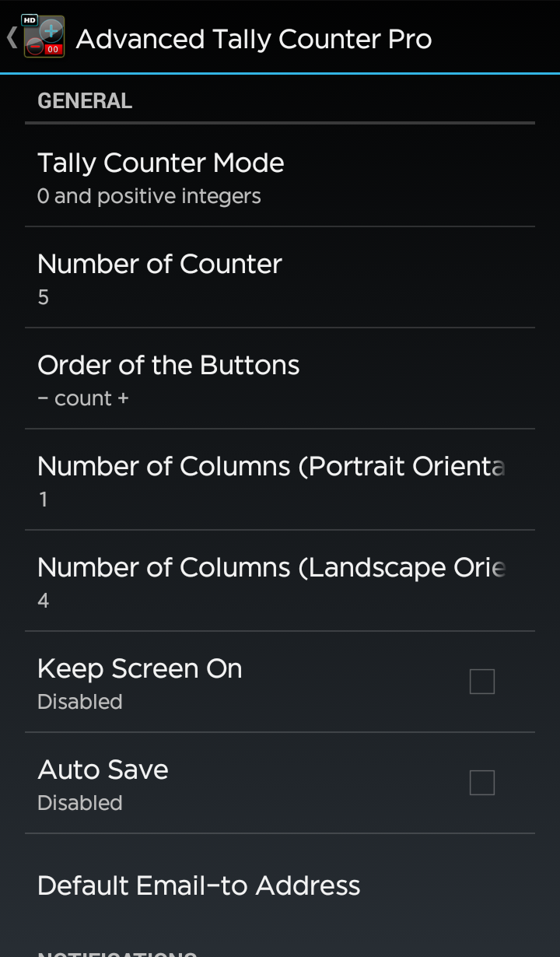Screen dimensions: 560x957
Task: Click the Disabled status under Keep Screen On
Action: click(80, 702)
